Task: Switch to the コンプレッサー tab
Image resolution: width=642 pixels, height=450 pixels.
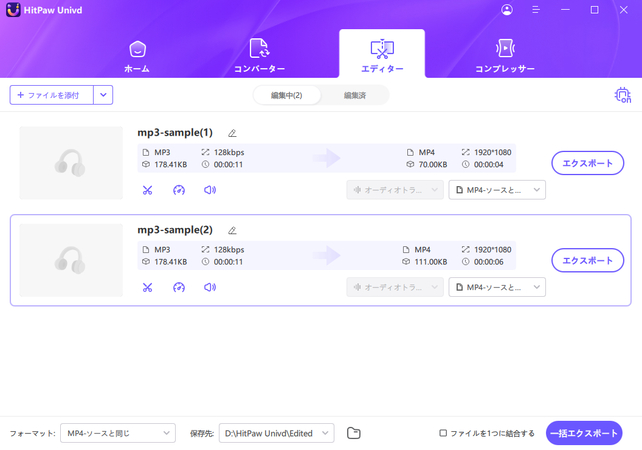Action: click(x=505, y=56)
